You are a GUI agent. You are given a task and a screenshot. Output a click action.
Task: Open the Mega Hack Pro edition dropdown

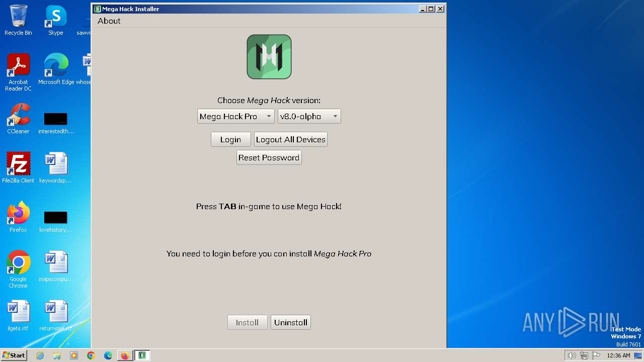(236, 116)
